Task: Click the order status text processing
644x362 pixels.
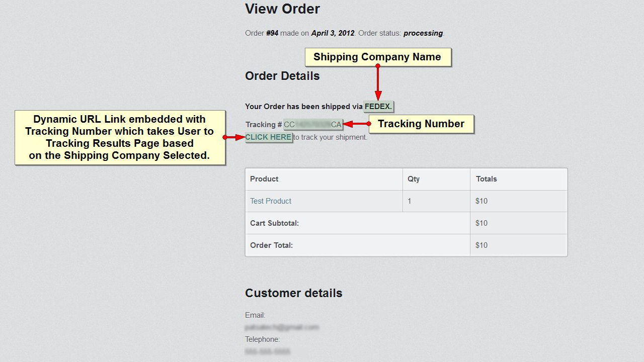Action: point(422,33)
